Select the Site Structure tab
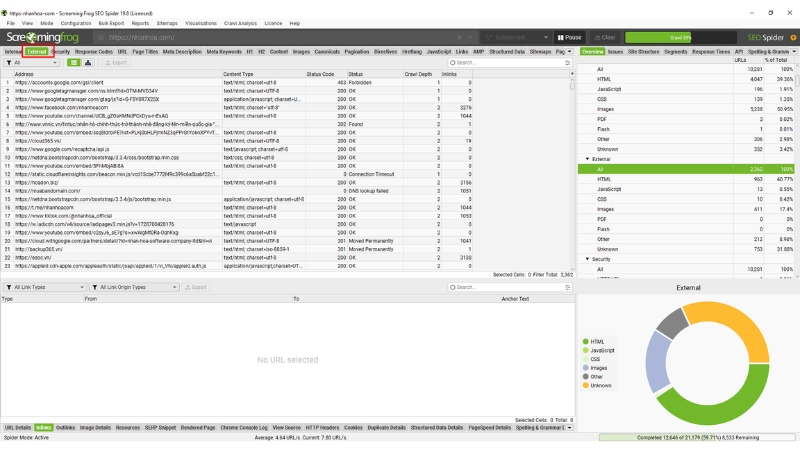Viewport: 800px width, 450px height. 643,52
